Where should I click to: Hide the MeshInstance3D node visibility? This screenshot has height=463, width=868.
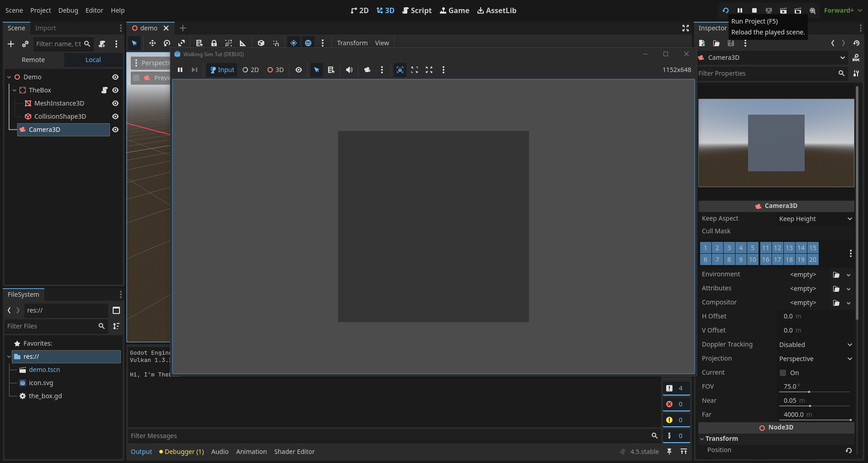click(x=115, y=103)
